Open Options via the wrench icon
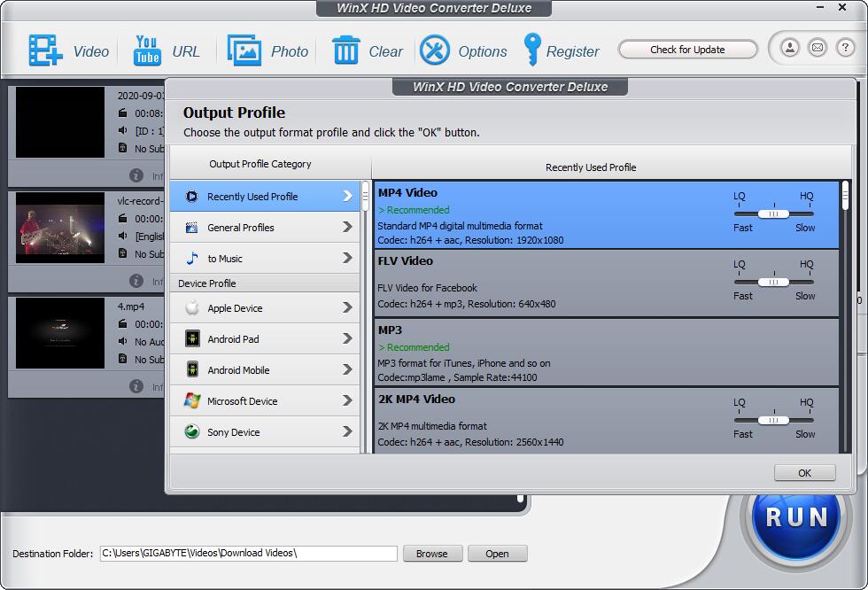 pos(435,50)
